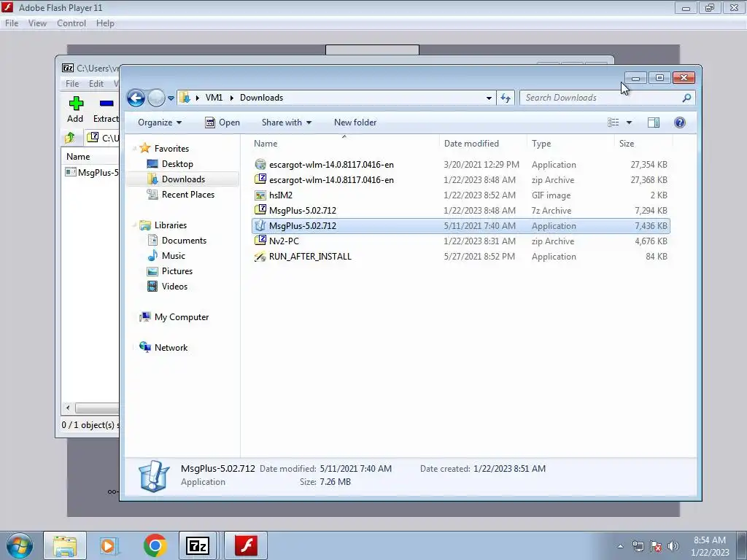Click the green Add button in 7-Zip
The height and width of the screenshot is (560, 747).
[x=75, y=109]
